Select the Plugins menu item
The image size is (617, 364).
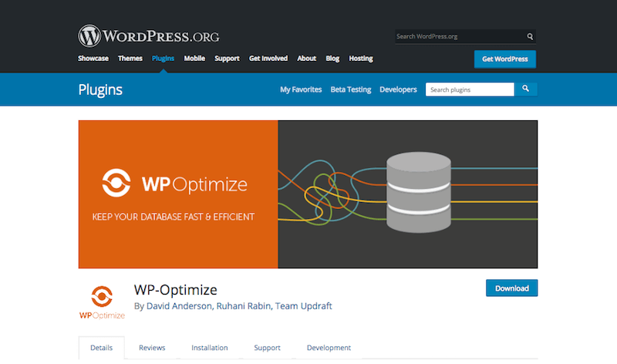tap(163, 59)
